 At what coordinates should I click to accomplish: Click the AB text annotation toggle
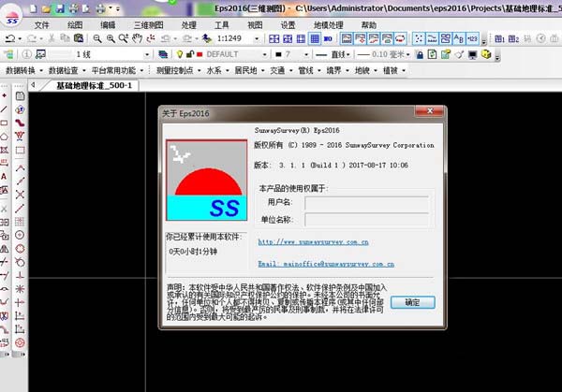point(459,38)
